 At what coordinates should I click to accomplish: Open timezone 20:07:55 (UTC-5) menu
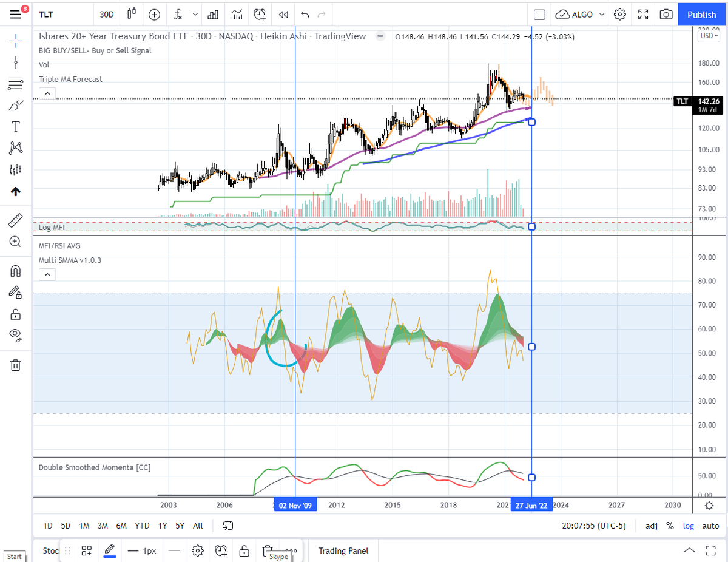pyautogui.click(x=594, y=526)
